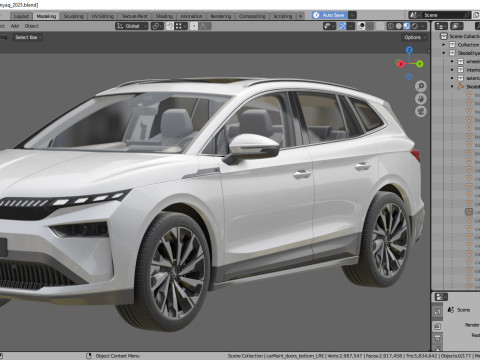
Task: Select rendered viewport shading
Action: 414,26
